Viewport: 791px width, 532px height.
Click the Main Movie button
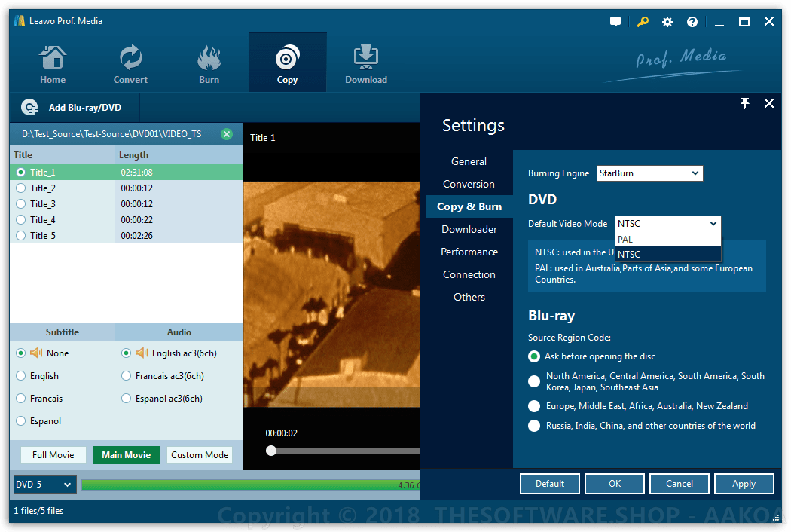pos(126,455)
